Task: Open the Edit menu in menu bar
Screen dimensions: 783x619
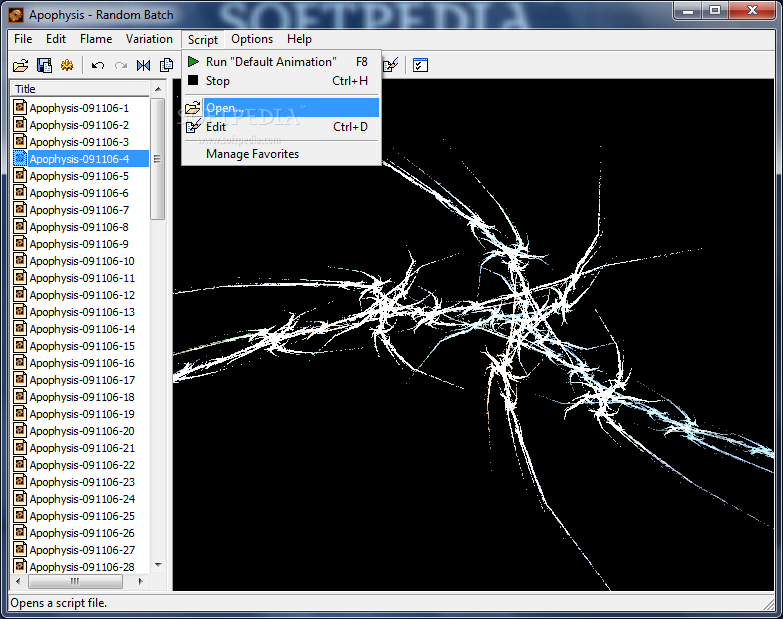Action: (56, 39)
